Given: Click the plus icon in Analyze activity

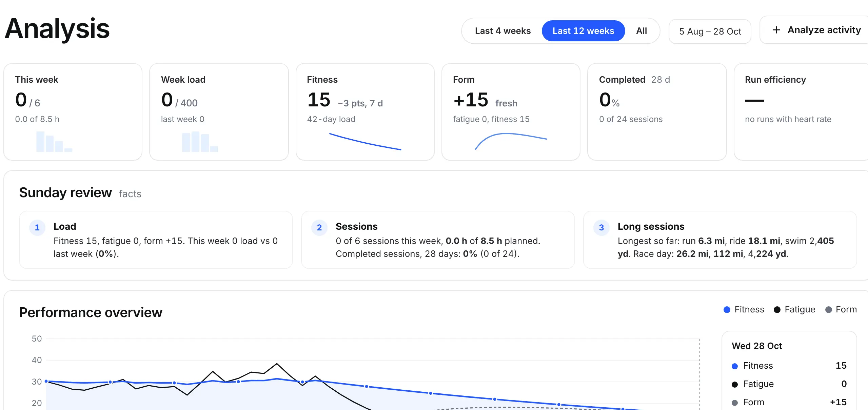Looking at the screenshot, I should [x=776, y=30].
